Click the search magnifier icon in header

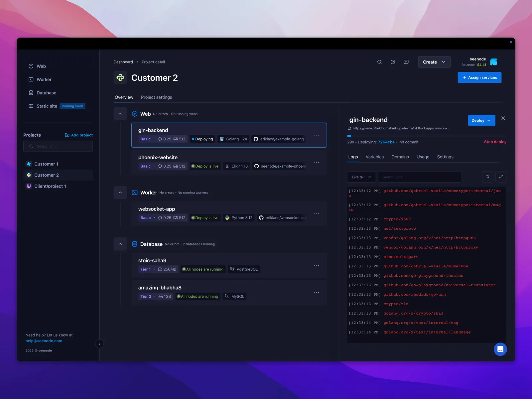pyautogui.click(x=379, y=62)
